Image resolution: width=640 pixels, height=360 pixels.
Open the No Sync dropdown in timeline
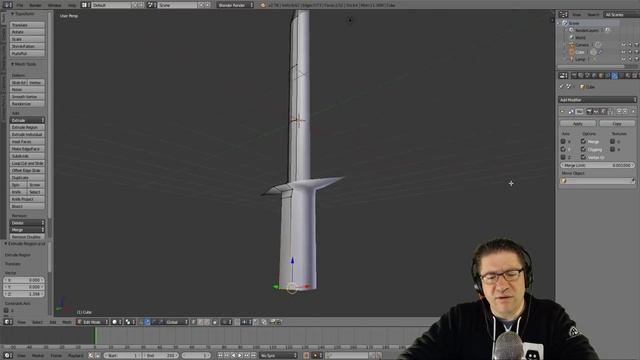click(279, 356)
